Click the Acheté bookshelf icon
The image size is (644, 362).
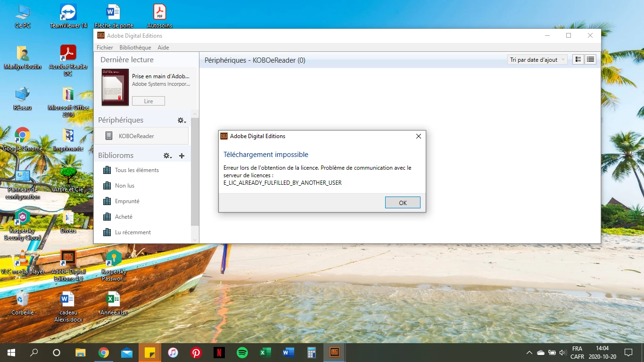pyautogui.click(x=107, y=217)
